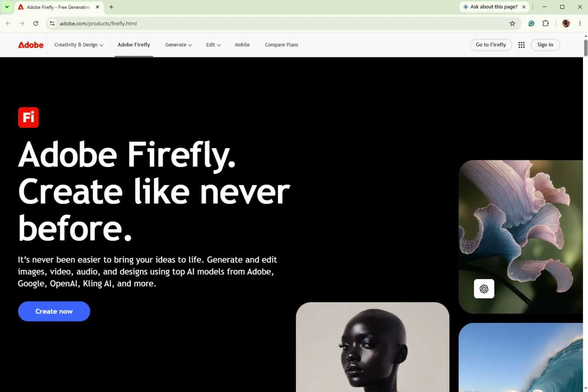Screen dimensions: 588x392
Task: Click the red Firefly Fi product icon
Action: [x=28, y=117]
